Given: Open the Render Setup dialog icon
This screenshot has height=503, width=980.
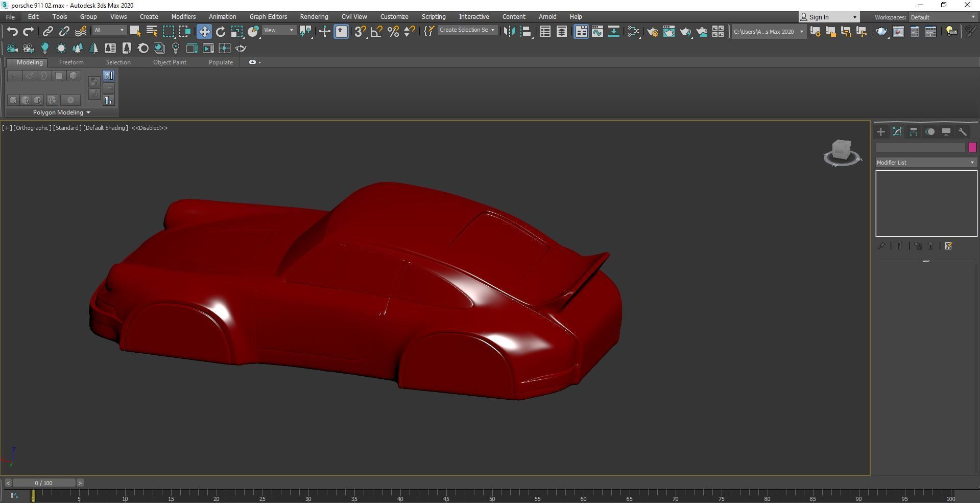Looking at the screenshot, I should click(x=653, y=32).
